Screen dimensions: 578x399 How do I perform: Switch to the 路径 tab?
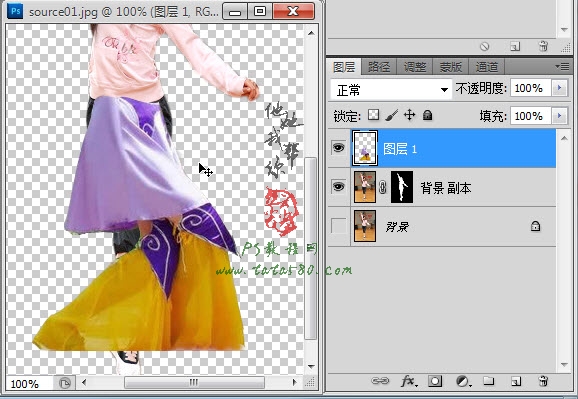click(379, 67)
